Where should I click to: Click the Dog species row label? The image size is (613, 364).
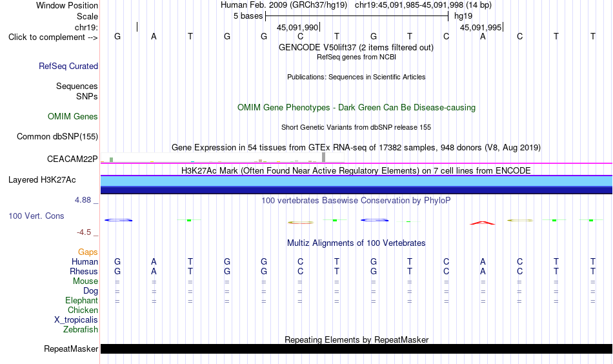pos(91,291)
